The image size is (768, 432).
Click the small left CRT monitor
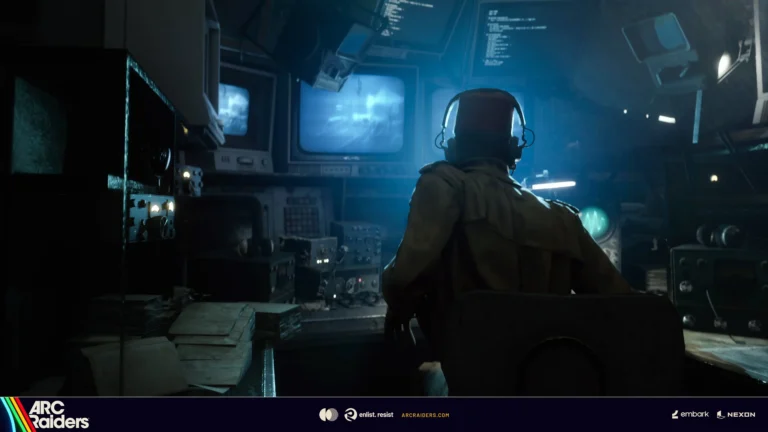point(235,108)
